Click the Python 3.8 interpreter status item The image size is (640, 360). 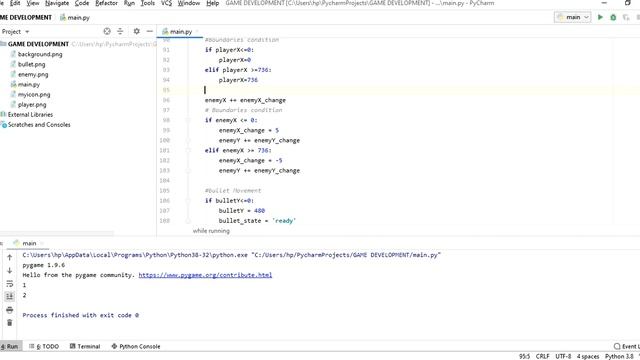click(619, 356)
